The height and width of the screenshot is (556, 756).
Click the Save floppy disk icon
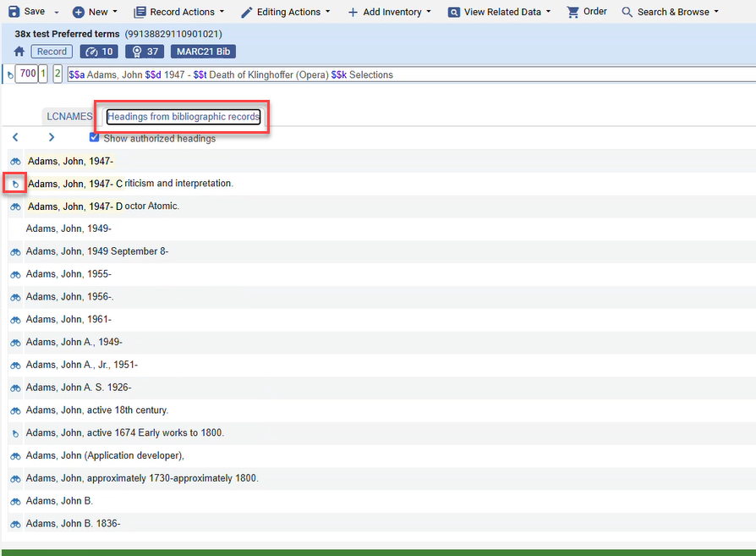(x=14, y=12)
